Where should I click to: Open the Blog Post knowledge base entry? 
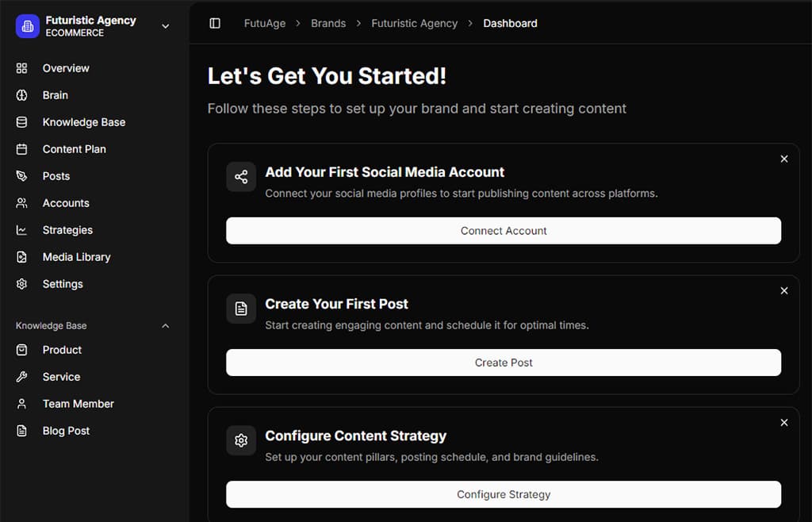coord(66,431)
